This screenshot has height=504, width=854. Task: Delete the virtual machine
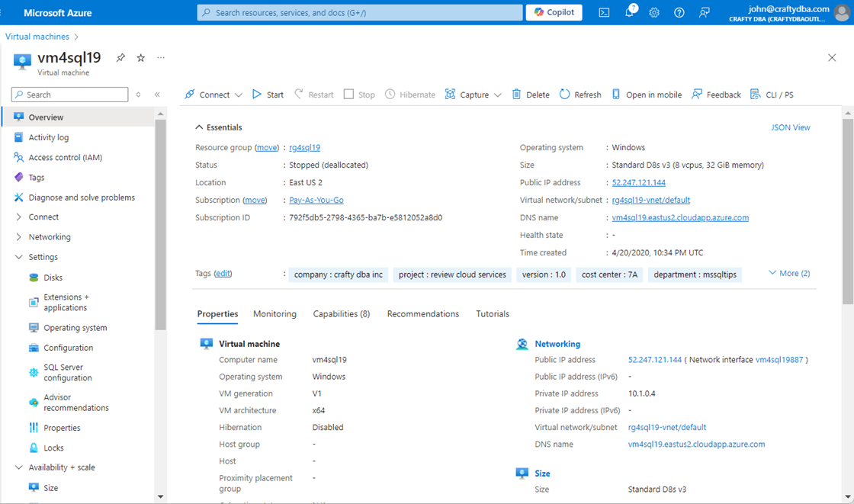pyautogui.click(x=531, y=95)
